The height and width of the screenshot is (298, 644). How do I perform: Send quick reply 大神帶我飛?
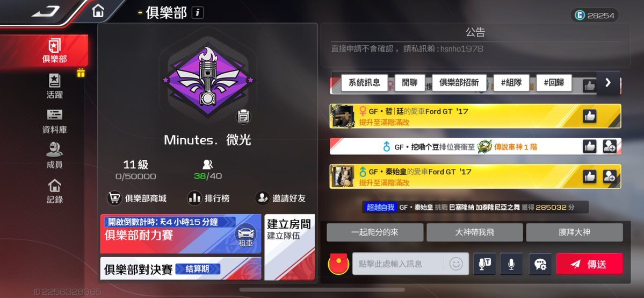point(474,232)
